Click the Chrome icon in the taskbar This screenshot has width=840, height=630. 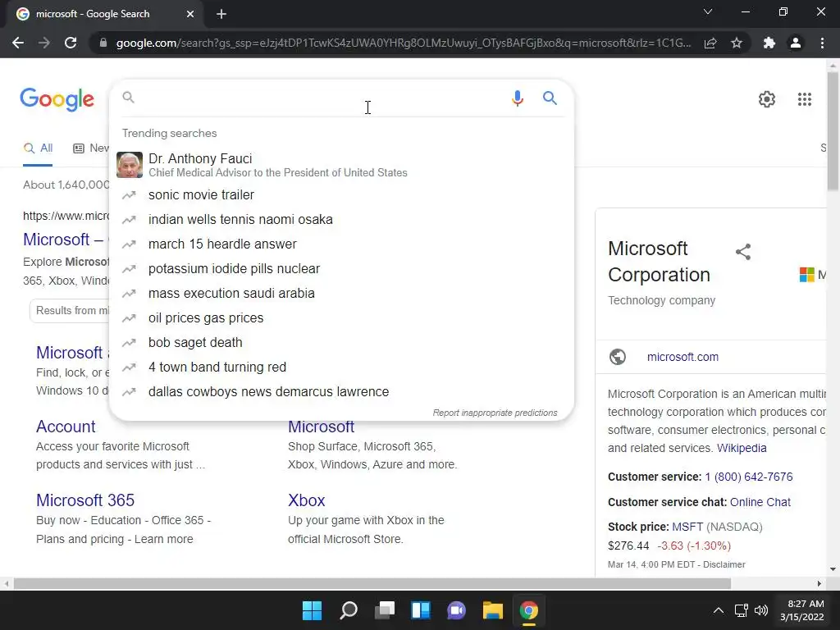click(x=529, y=610)
